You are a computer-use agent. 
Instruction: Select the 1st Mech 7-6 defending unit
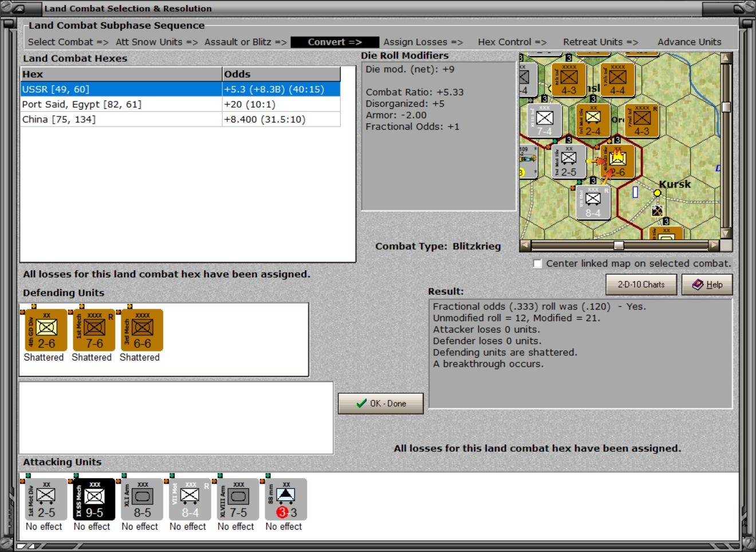tap(94, 330)
